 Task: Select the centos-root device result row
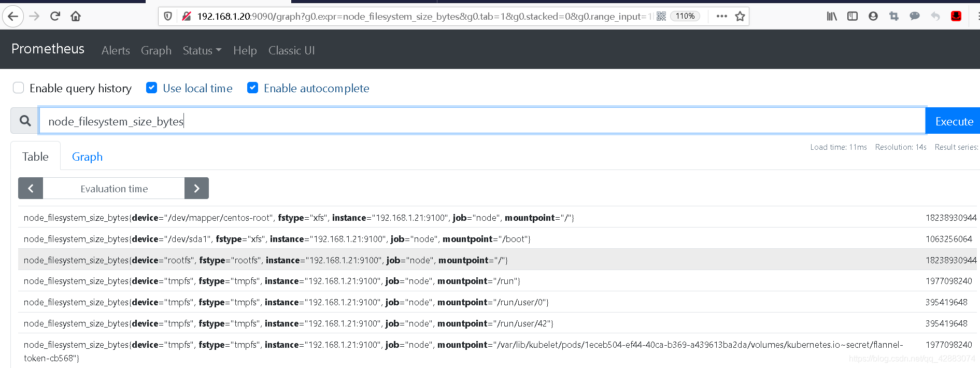(498, 217)
